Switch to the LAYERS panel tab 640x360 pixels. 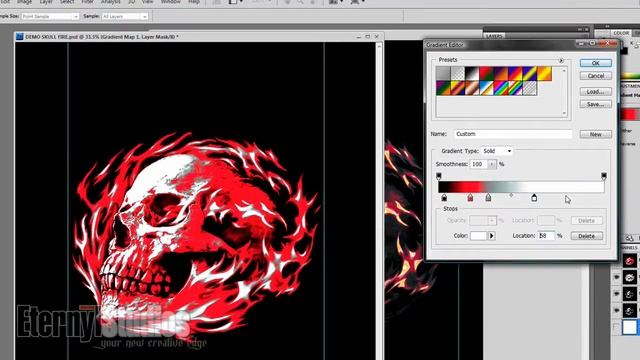(x=494, y=36)
